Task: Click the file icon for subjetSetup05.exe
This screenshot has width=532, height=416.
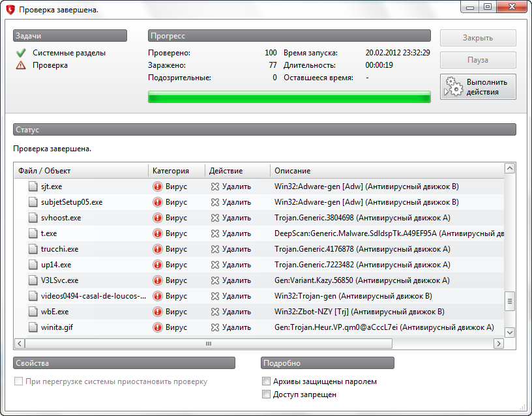Action: click(33, 202)
